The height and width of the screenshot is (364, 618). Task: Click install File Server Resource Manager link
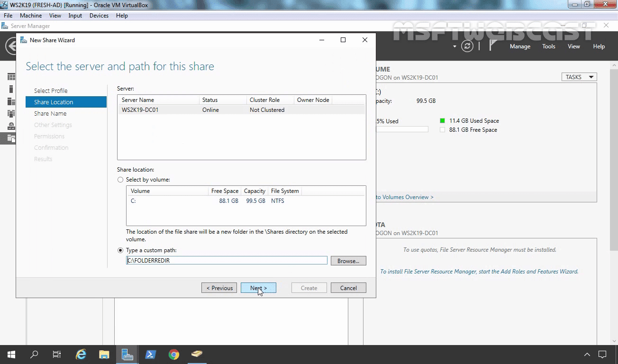tap(479, 272)
